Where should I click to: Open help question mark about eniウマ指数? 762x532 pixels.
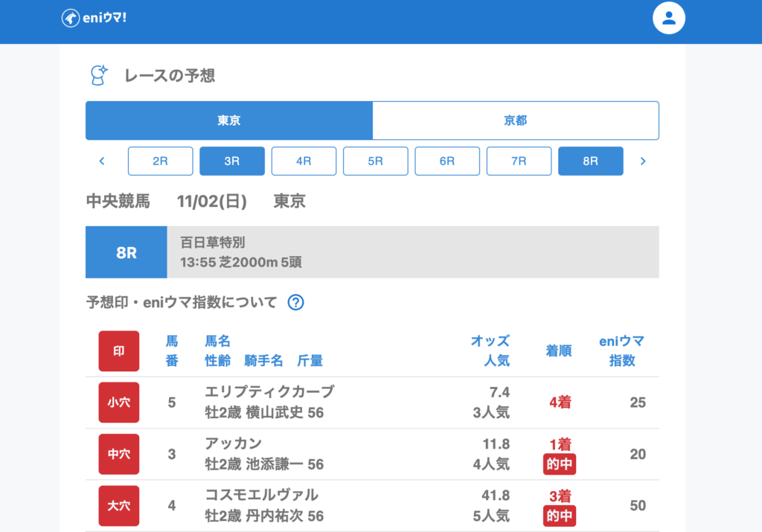tap(295, 303)
